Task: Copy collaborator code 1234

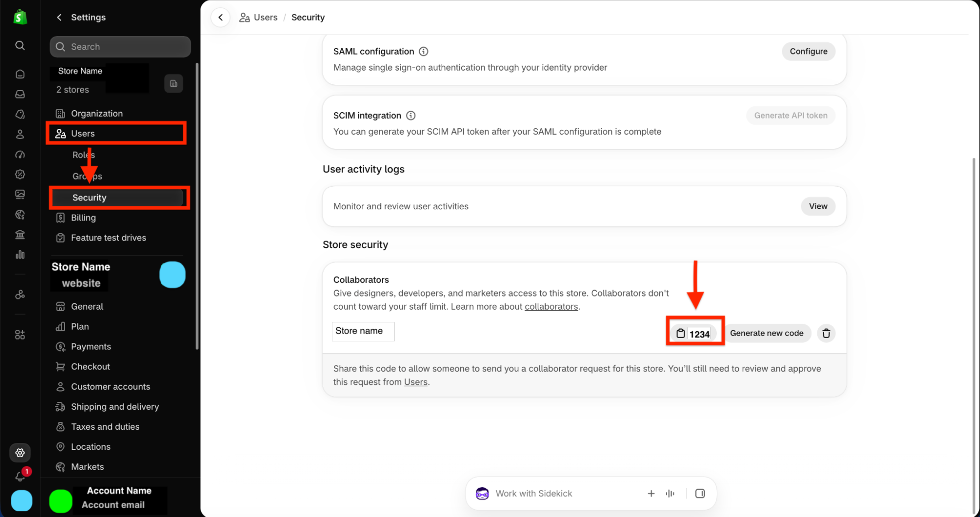Action: point(694,334)
